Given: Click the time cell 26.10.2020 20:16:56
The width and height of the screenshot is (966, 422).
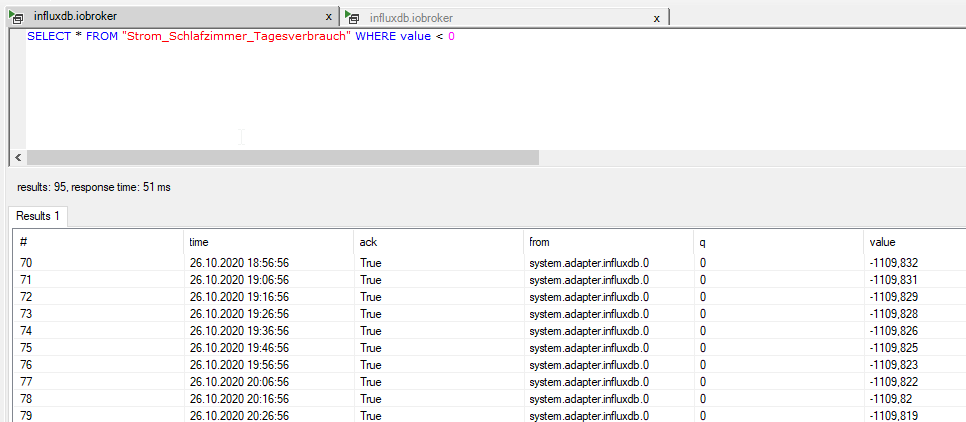Looking at the screenshot, I should pos(240,399).
